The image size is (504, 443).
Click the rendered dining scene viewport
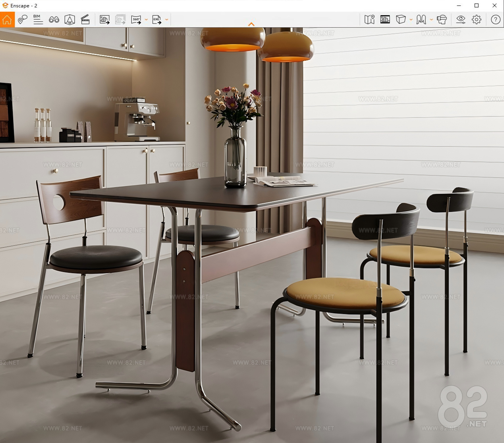tap(252, 235)
